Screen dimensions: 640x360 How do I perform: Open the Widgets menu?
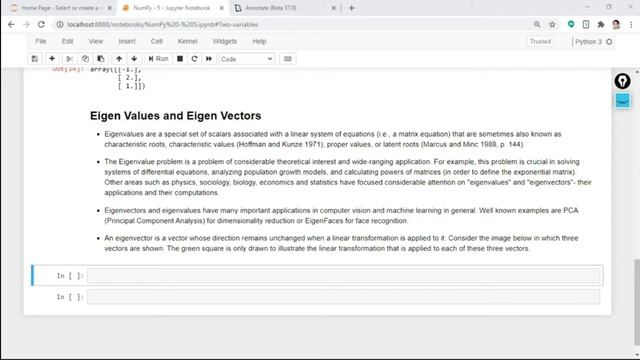click(224, 41)
